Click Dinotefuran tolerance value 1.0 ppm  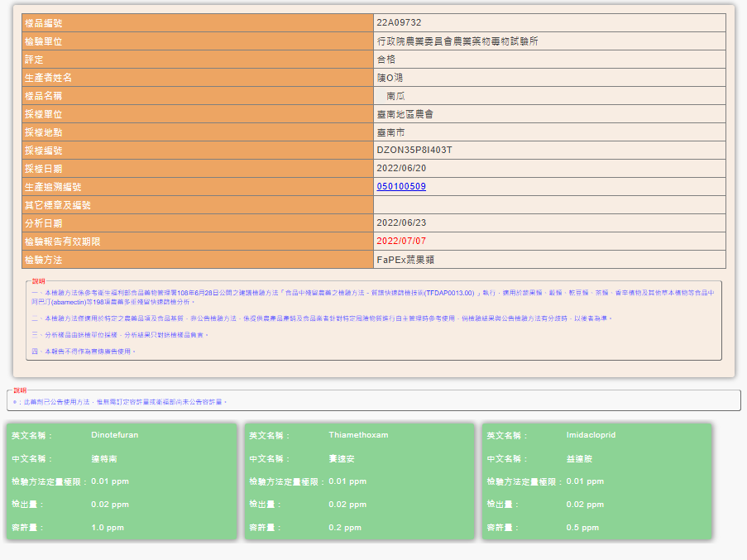[108, 528]
